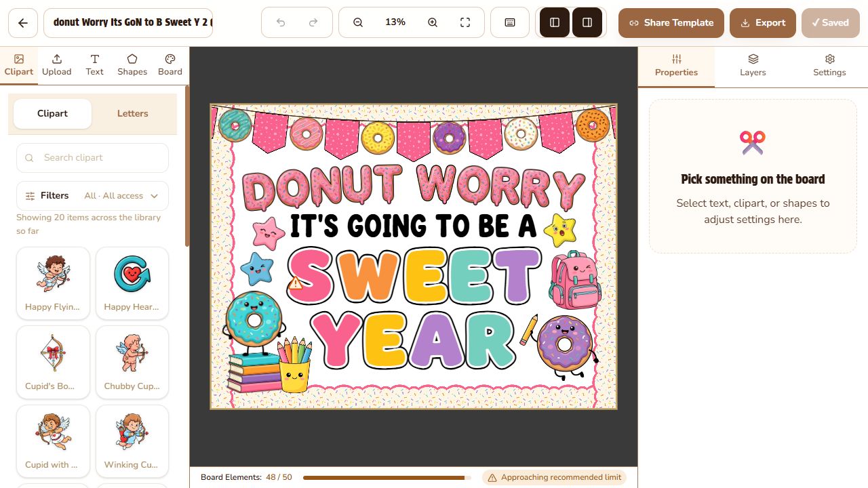Select the purple donut on bunting
This screenshot has width=868, height=488.
(449, 138)
